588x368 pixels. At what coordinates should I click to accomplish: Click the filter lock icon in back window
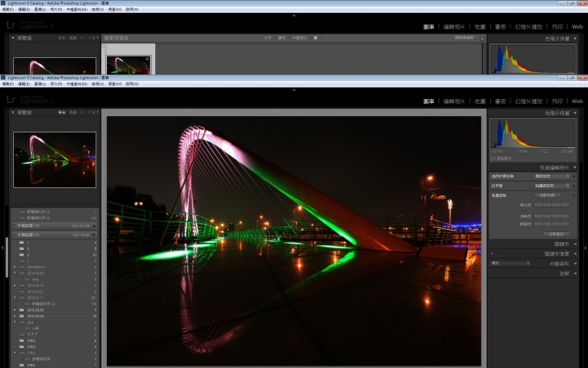pos(483,38)
